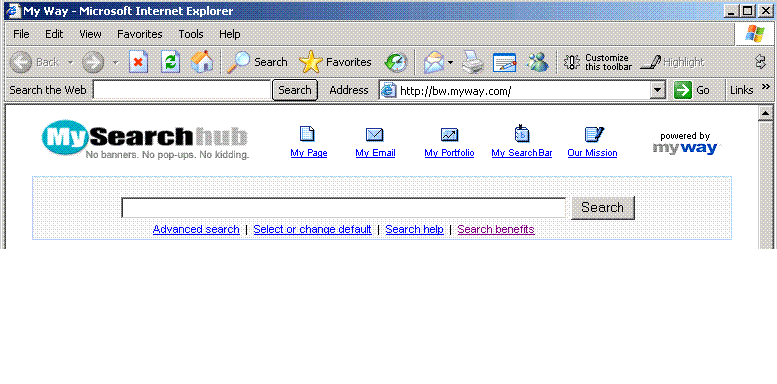Open the View menu
The image size is (777, 384).
pos(90,34)
